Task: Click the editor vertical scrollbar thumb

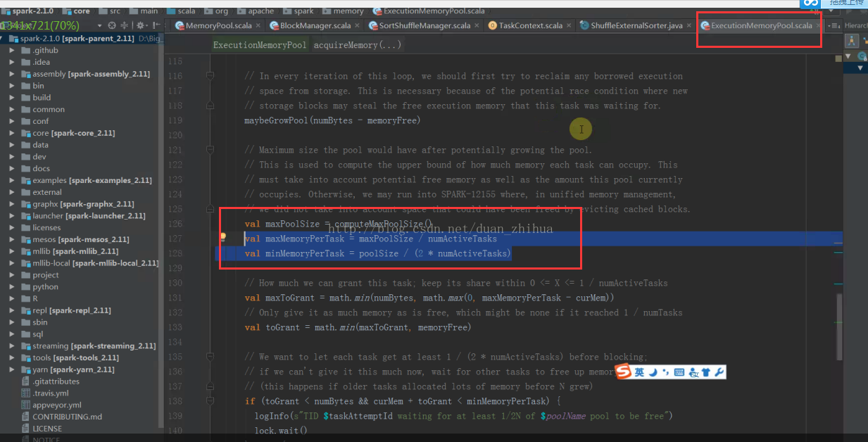Action: (x=838, y=325)
